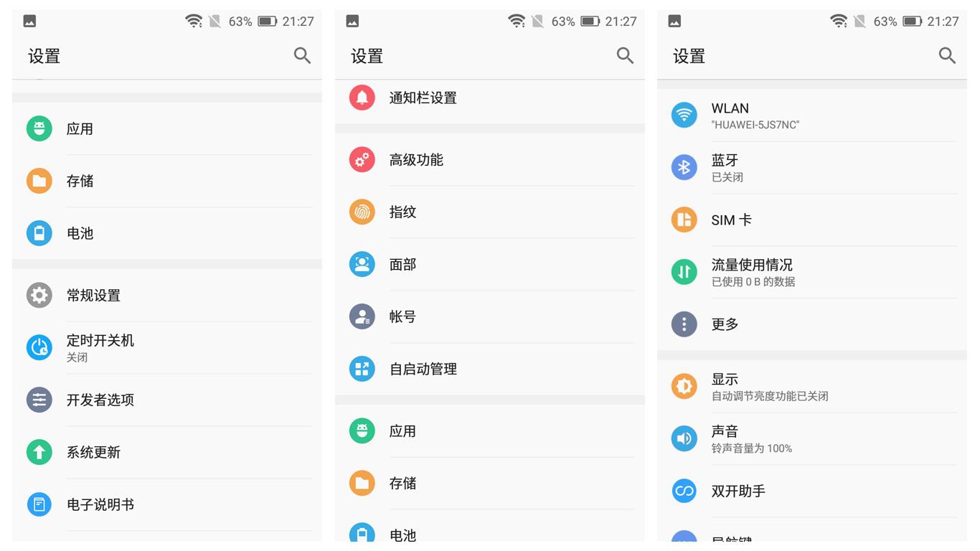Click the auto-start management (自启动管理) icon
This screenshot has width=980, height=551.
coord(362,369)
